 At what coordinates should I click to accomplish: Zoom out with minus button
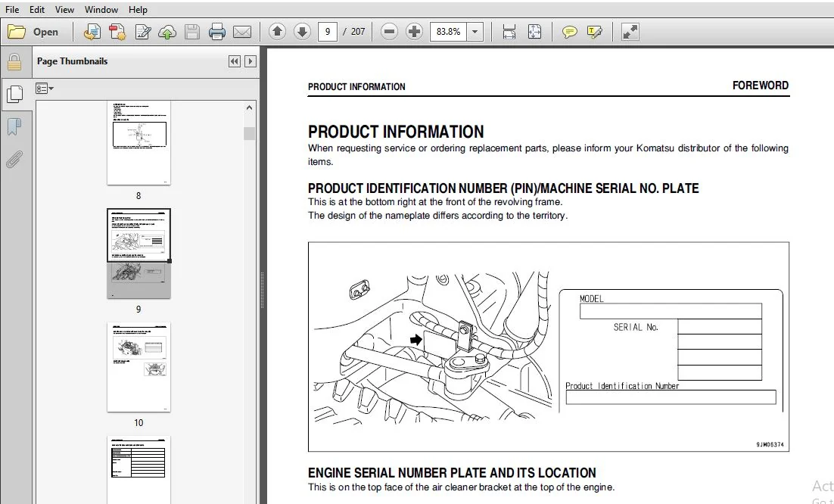click(x=389, y=32)
